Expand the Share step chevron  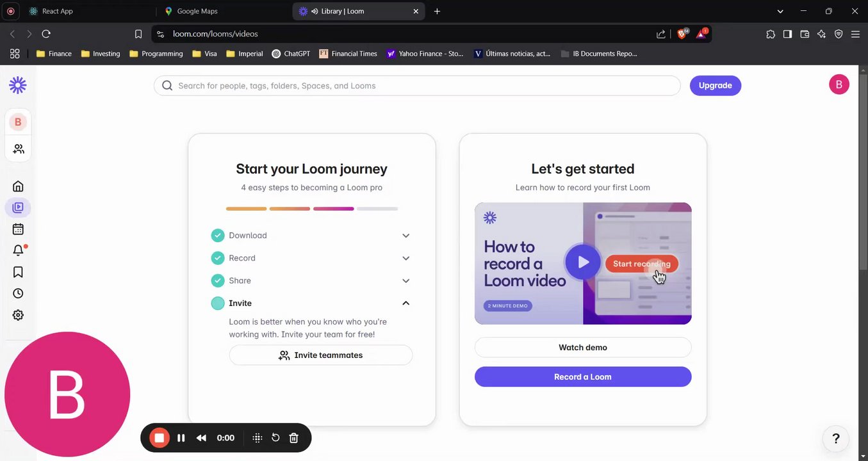coord(405,280)
